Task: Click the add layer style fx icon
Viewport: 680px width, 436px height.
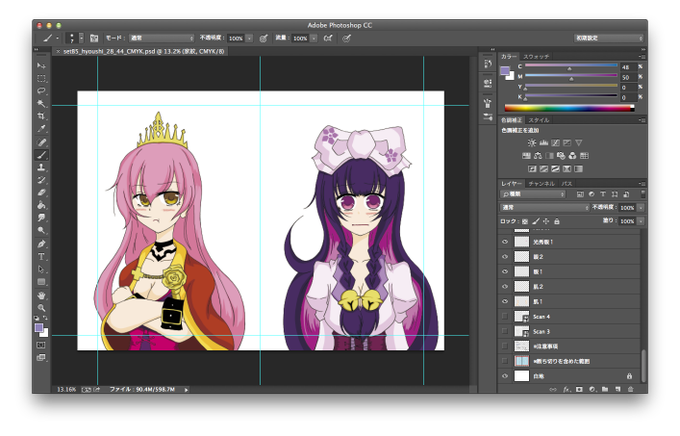Action: coord(566,389)
